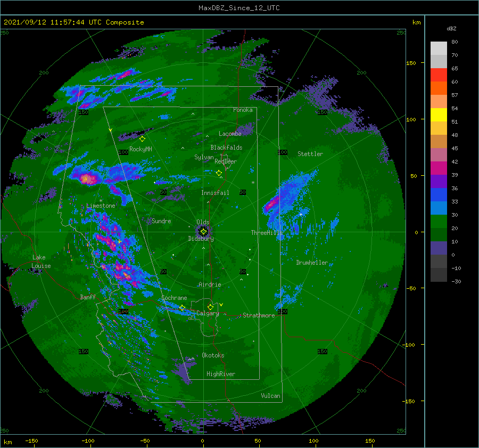The width and height of the screenshot is (479, 448).
Task: Click the 45 value in the dBZ legend
Action: [x=455, y=148]
